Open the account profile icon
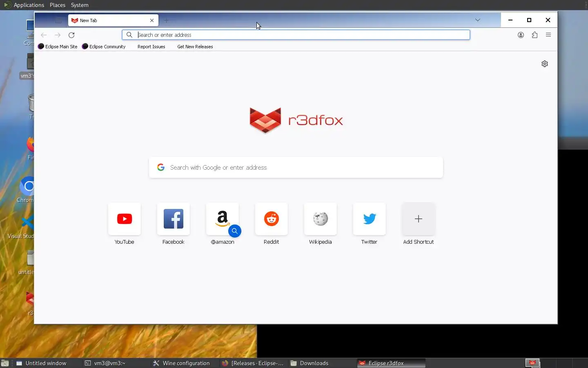This screenshot has height=368, width=588. (521, 35)
